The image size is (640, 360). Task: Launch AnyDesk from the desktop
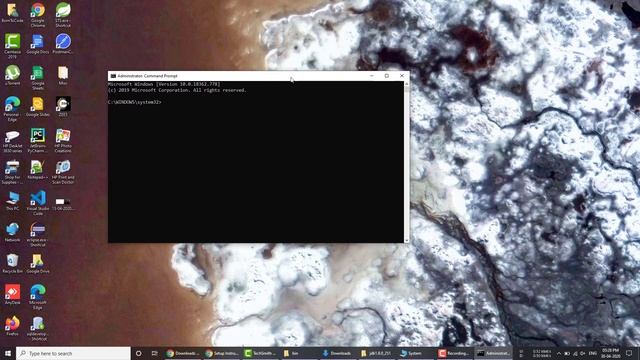pyautogui.click(x=12, y=295)
